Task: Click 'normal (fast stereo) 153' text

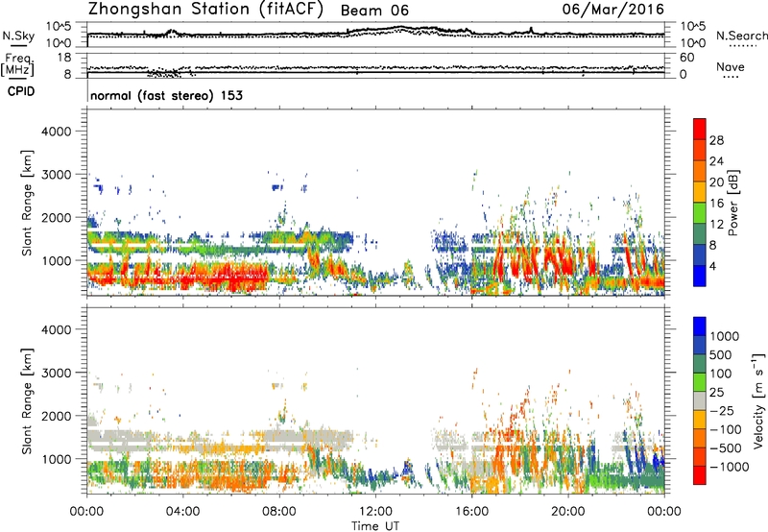Action: pos(166,95)
